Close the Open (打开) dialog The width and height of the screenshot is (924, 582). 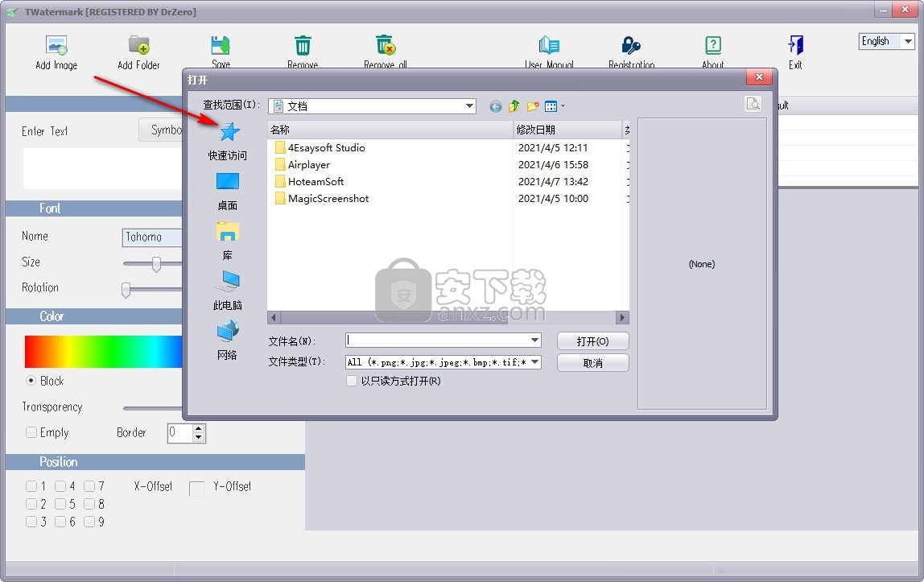coord(759,77)
